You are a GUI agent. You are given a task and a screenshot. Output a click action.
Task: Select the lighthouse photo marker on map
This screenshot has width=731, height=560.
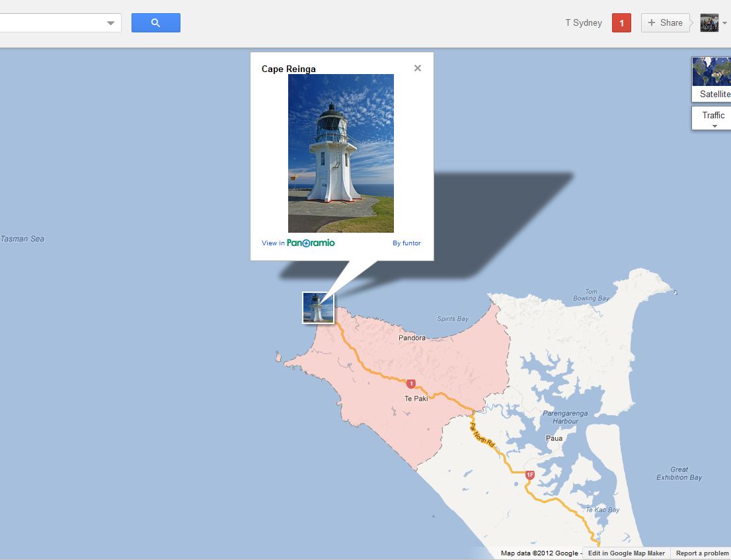tap(319, 307)
